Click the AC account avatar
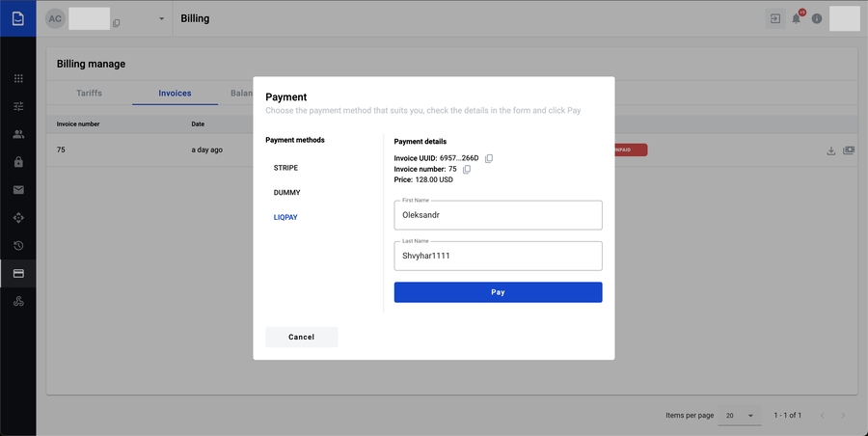The height and width of the screenshot is (436, 868). pyautogui.click(x=55, y=18)
